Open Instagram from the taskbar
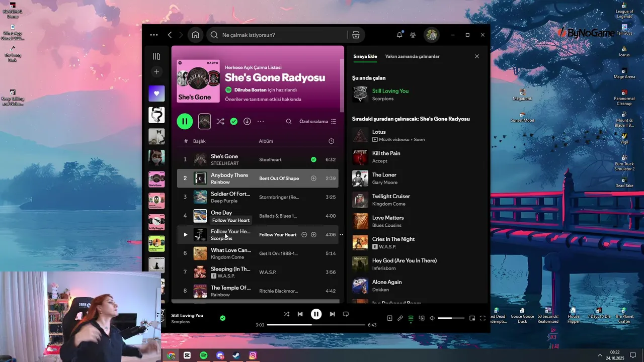 click(x=253, y=355)
